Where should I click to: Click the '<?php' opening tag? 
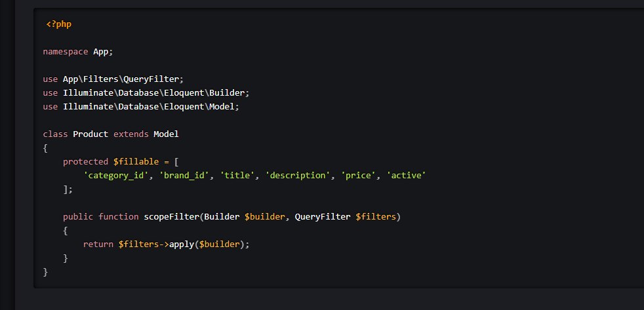(59, 24)
